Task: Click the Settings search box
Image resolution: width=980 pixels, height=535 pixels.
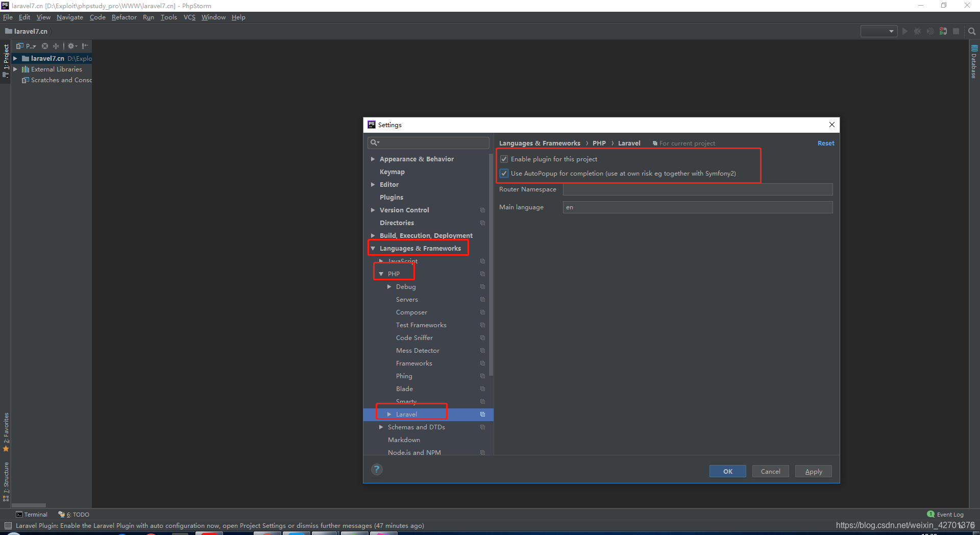Action: point(428,143)
